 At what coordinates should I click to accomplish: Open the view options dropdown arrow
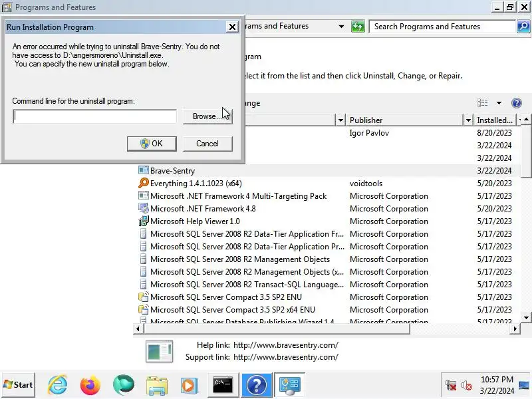[499, 103]
